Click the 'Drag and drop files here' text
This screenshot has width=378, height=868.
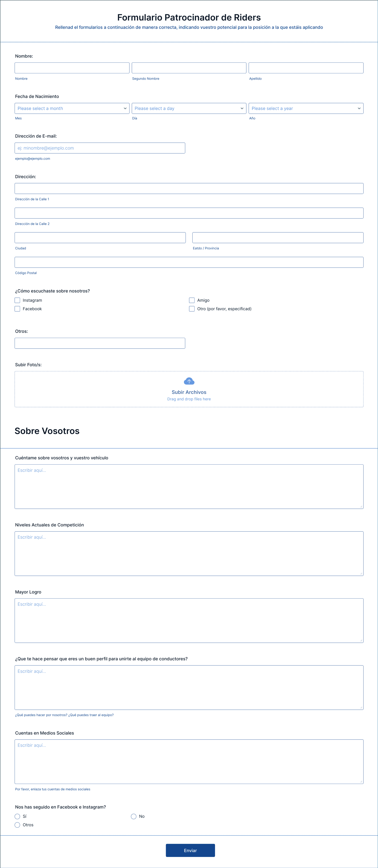click(x=189, y=399)
